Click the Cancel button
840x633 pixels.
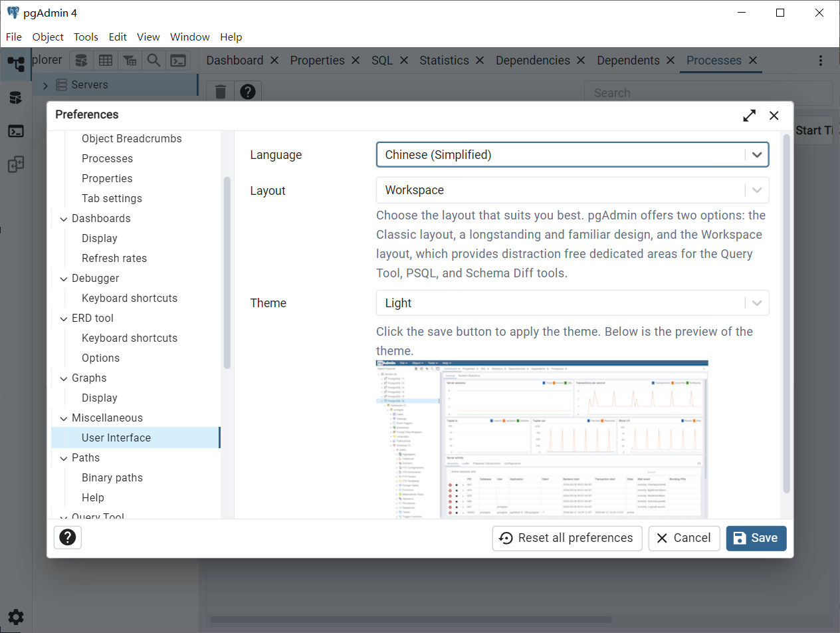684,539
